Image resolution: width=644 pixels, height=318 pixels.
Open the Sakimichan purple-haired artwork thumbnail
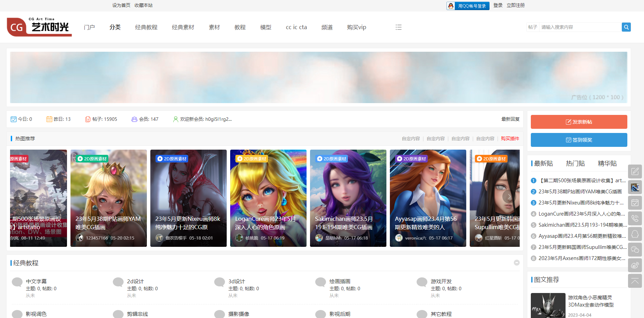coord(348,198)
